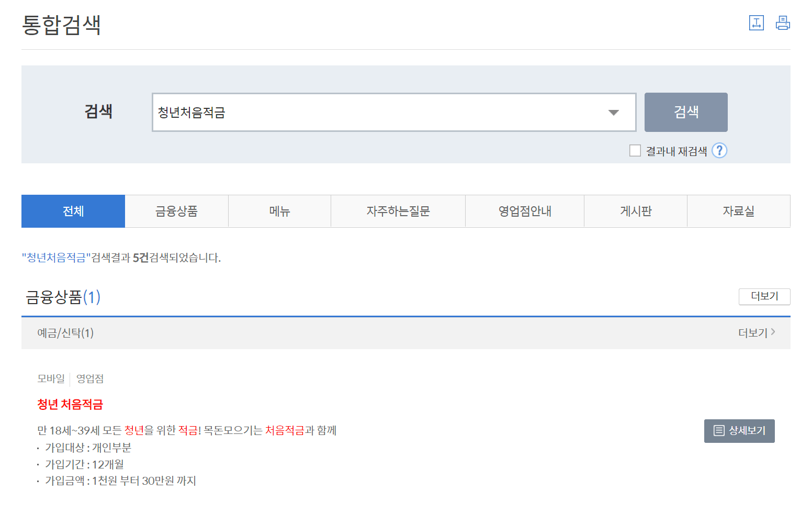The width and height of the screenshot is (812, 513).
Task: Click the 영업점 channel label
Action: pos(90,378)
